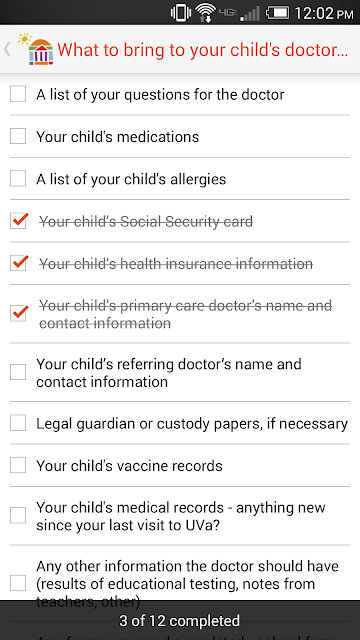Uncheck primary care doctor's name checkbox
This screenshot has width=360, height=640.
point(19,313)
